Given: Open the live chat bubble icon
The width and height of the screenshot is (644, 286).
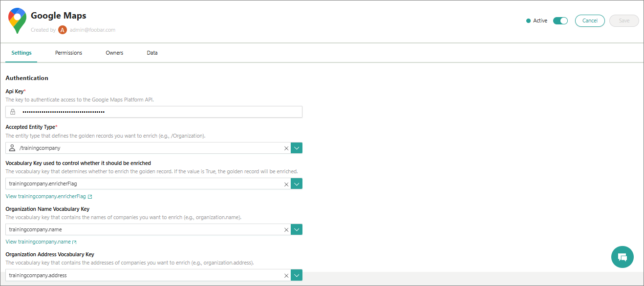Looking at the screenshot, I should 623,257.
